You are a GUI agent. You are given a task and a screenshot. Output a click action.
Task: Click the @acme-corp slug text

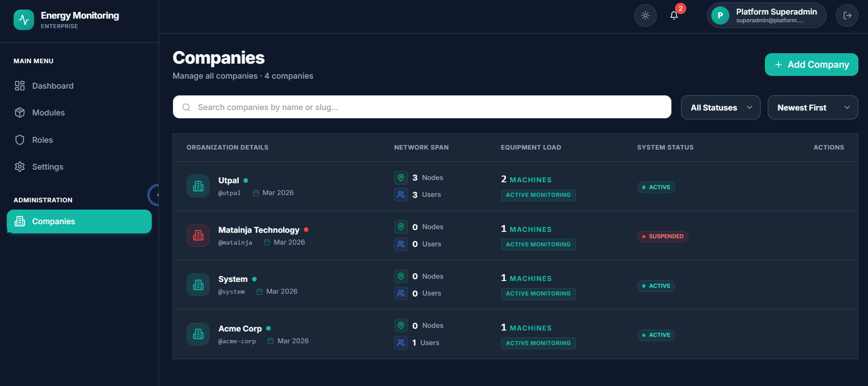pyautogui.click(x=237, y=341)
